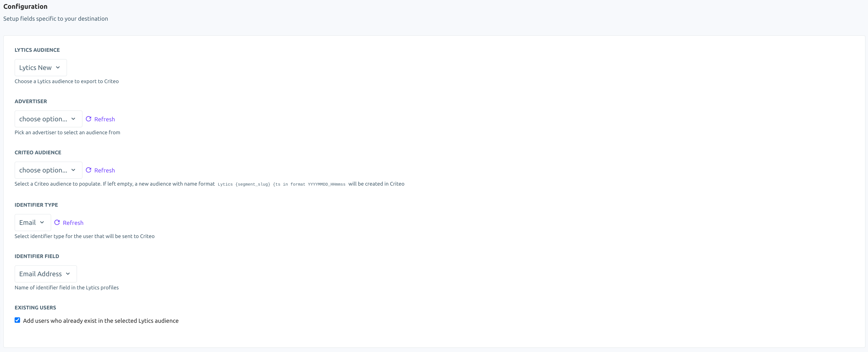
Task: Uncheck the existing users checkbox
Action: coord(17,320)
